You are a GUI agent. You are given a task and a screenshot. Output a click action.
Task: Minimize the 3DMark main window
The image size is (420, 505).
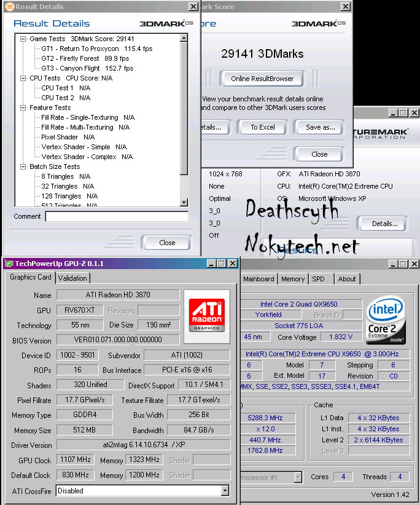393,113
